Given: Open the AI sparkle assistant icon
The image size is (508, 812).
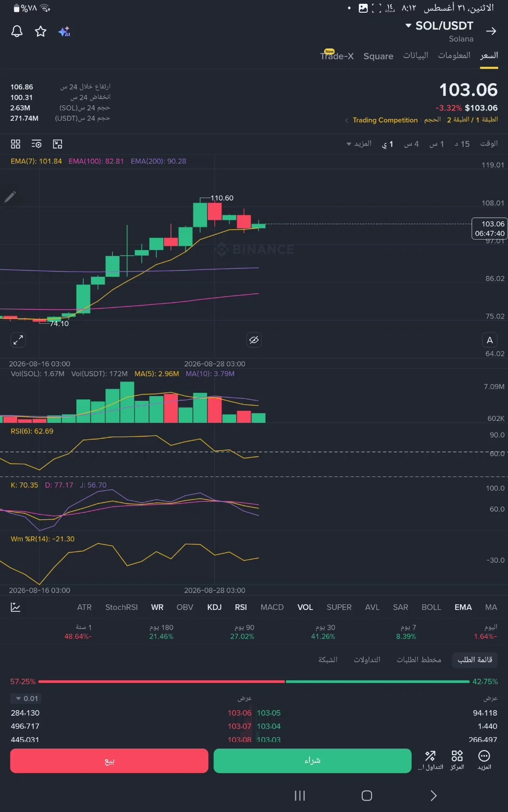Looking at the screenshot, I should pyautogui.click(x=64, y=31).
